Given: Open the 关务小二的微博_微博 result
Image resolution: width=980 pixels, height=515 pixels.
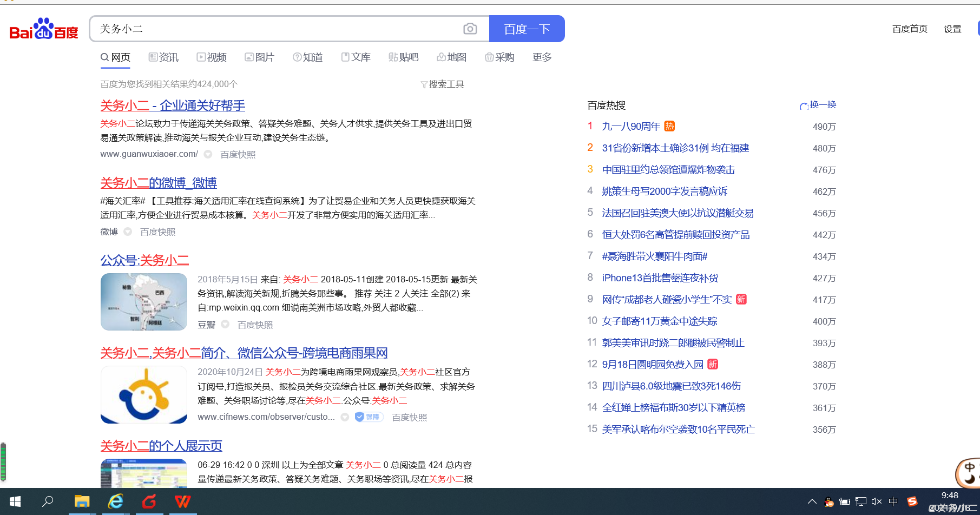Looking at the screenshot, I should point(159,183).
